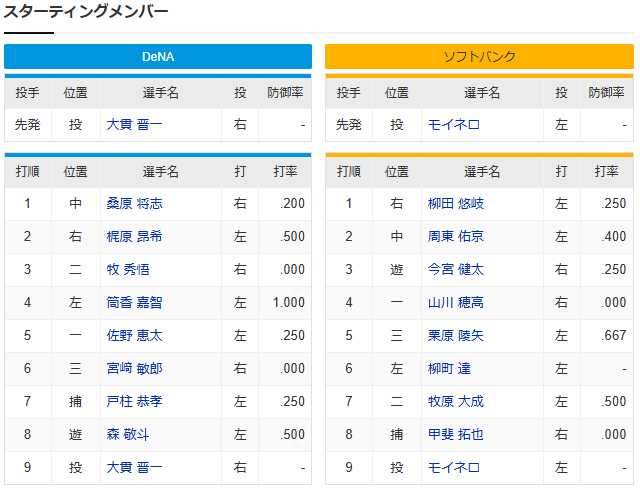Click the blue DeNA team header

point(158,56)
